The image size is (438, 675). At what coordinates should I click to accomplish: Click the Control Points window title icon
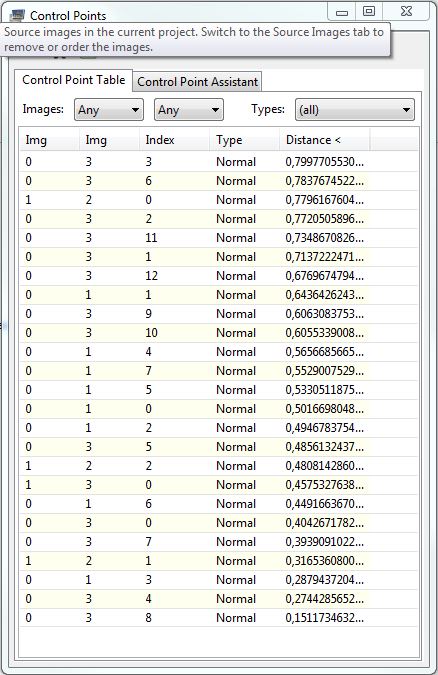(x=17, y=15)
